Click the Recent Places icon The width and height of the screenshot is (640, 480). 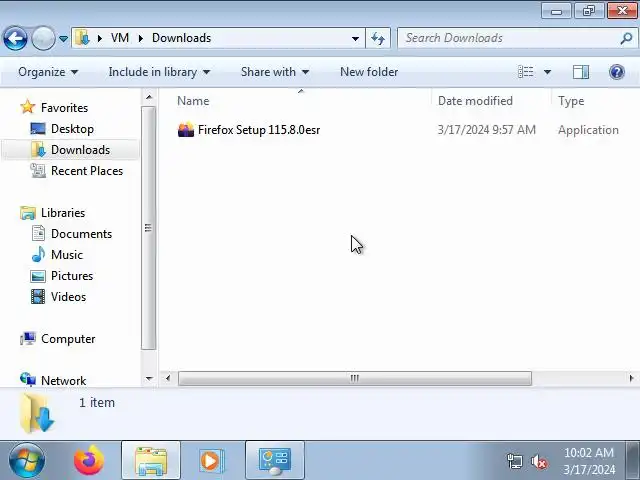[x=38, y=171]
